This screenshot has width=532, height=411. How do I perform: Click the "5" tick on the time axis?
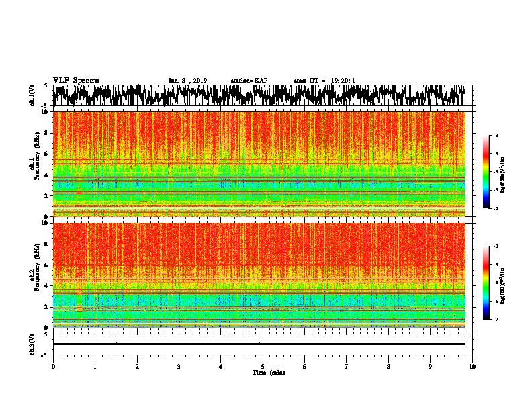pyautogui.click(x=263, y=367)
